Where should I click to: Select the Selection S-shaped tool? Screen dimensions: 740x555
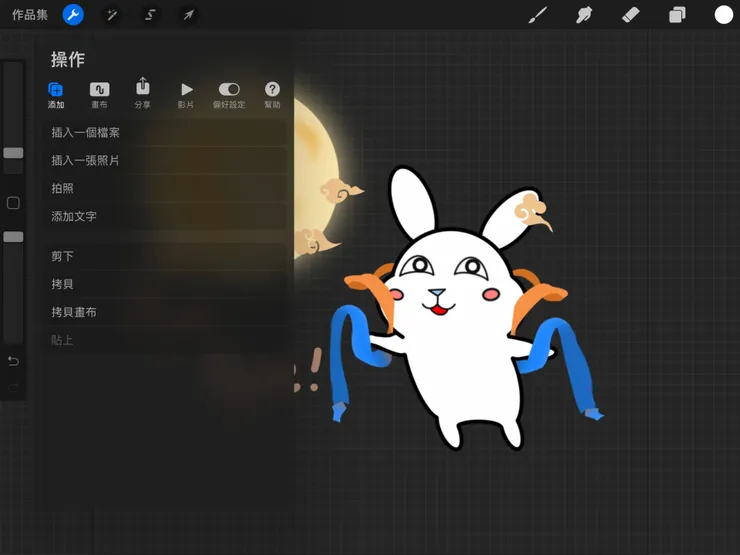click(x=149, y=15)
